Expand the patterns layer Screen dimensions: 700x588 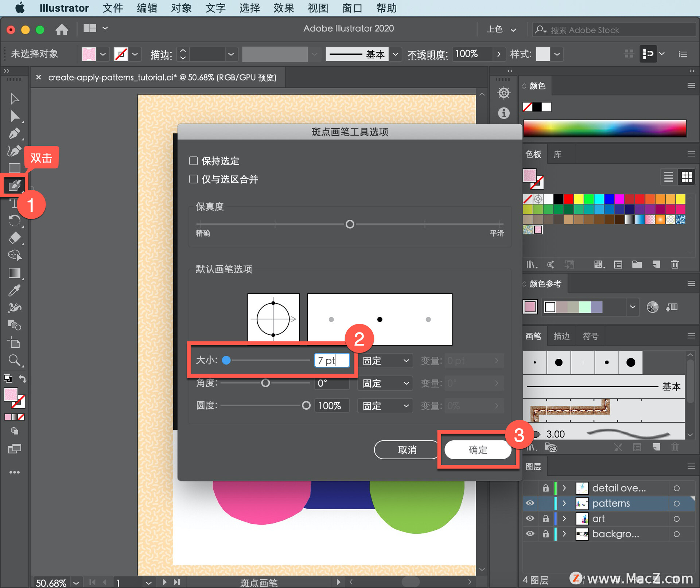[564, 503]
